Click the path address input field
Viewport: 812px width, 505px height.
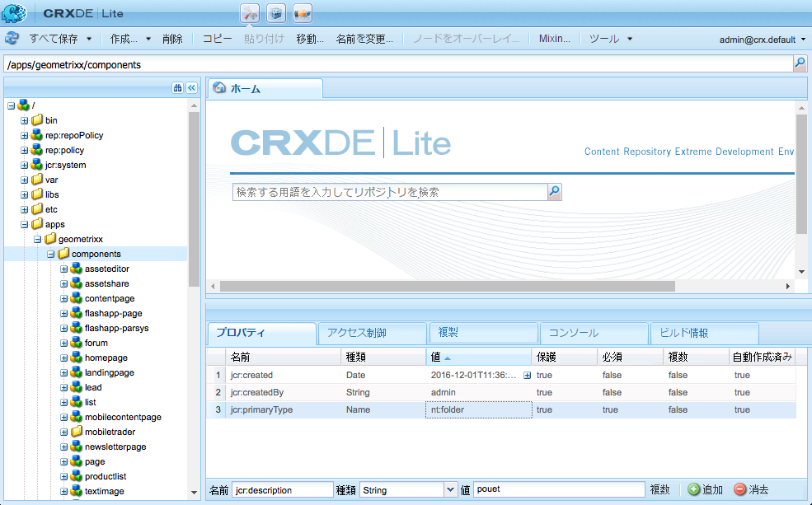click(x=398, y=64)
